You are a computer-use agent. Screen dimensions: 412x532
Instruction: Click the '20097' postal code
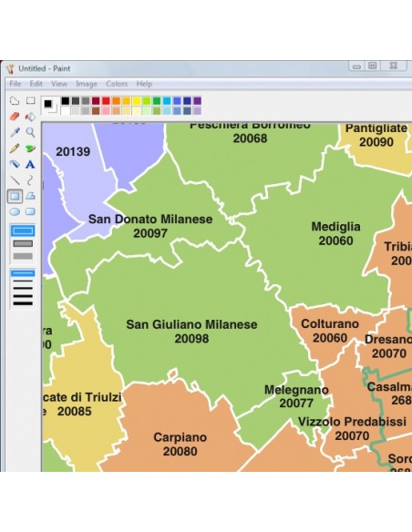[150, 233]
